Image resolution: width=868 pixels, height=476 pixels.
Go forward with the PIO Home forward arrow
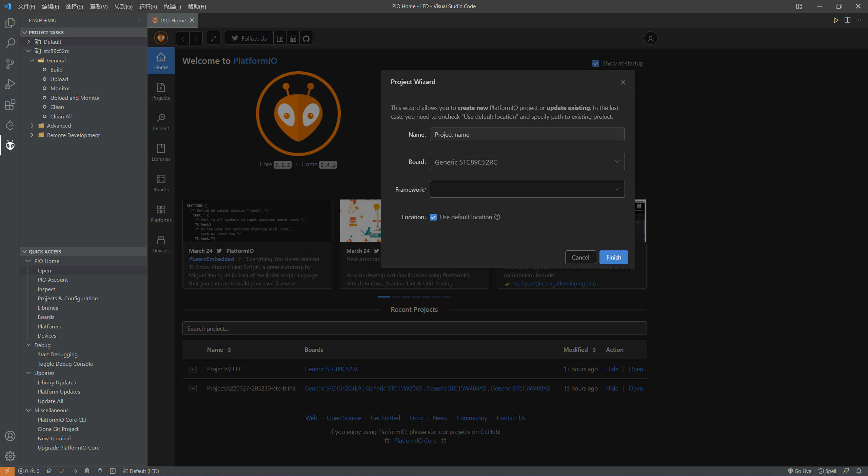196,38
